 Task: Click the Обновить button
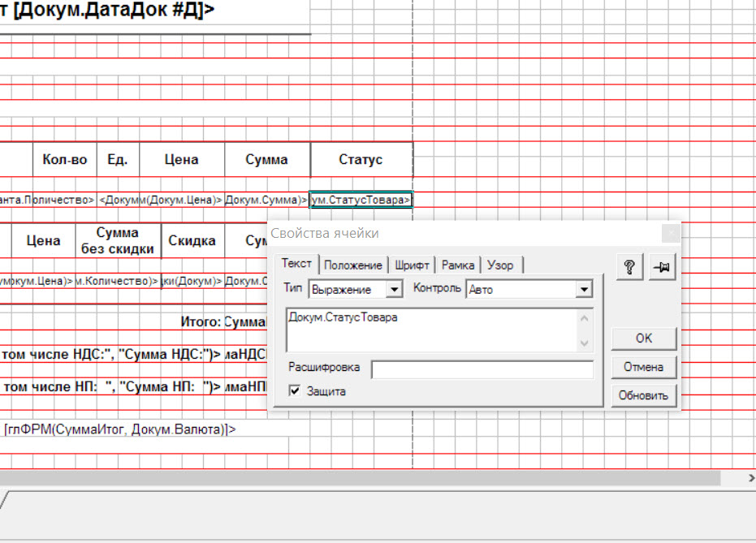pos(644,395)
